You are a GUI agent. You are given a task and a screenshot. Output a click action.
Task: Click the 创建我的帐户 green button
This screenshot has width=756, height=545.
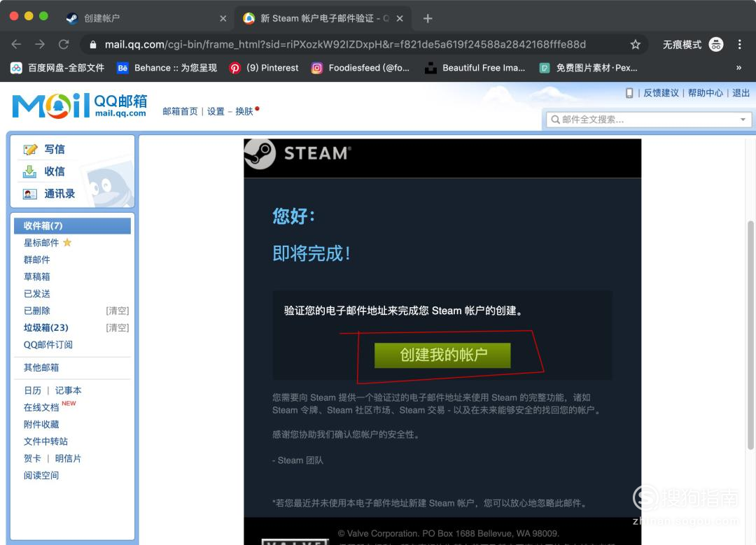pos(444,356)
